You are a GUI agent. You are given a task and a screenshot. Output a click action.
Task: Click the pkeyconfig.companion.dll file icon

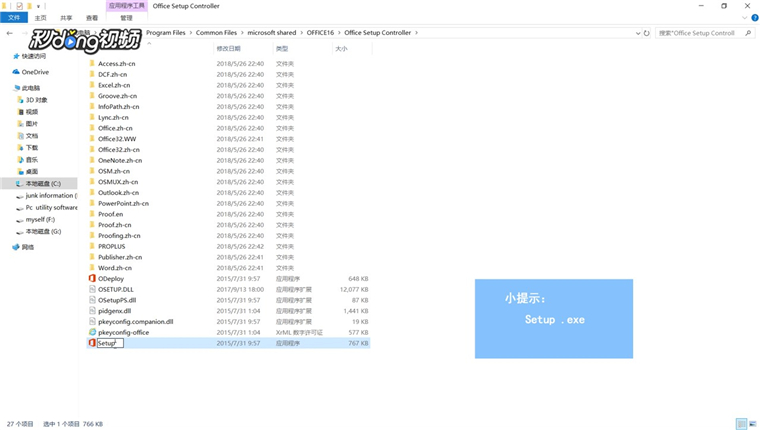(x=92, y=321)
